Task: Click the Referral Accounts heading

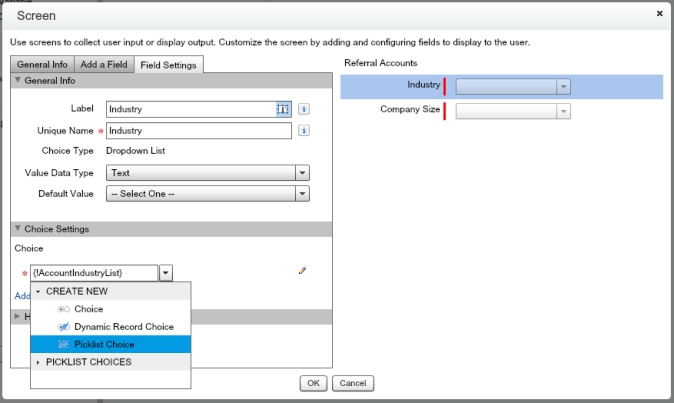Action: 381,63
